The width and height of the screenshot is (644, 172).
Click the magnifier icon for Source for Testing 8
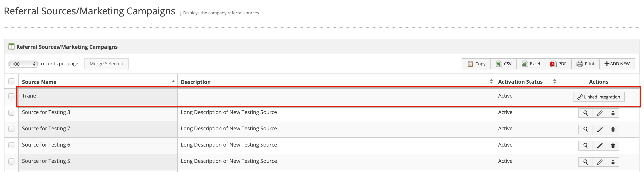tap(585, 113)
